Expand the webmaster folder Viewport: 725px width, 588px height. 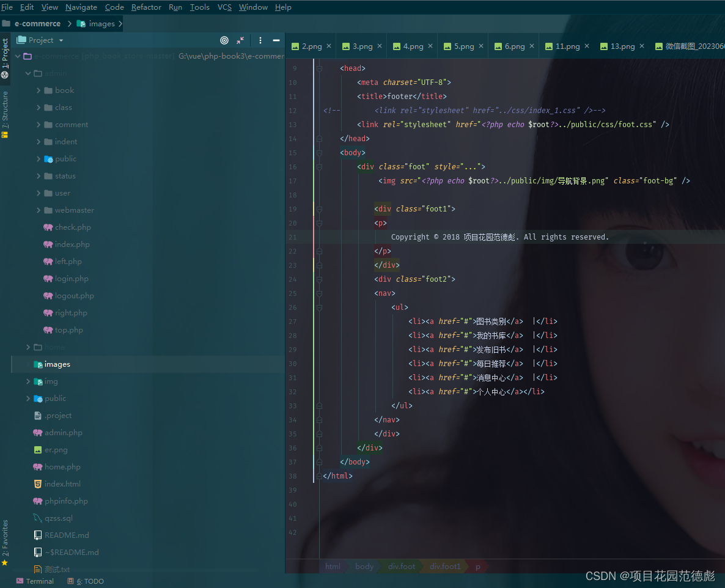coord(39,210)
